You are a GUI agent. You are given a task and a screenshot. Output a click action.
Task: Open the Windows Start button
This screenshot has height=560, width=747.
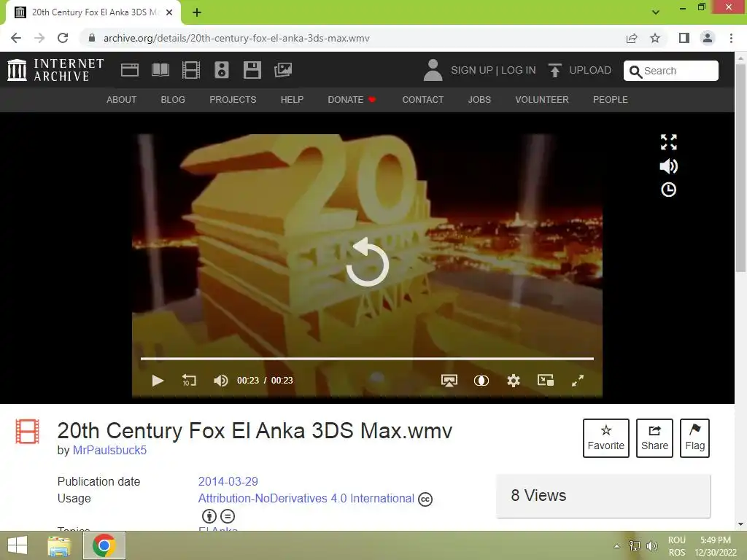click(x=18, y=545)
